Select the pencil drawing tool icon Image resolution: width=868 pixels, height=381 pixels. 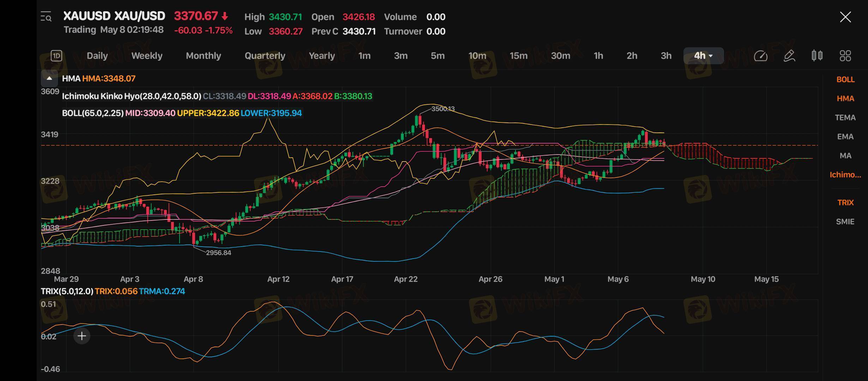point(789,56)
